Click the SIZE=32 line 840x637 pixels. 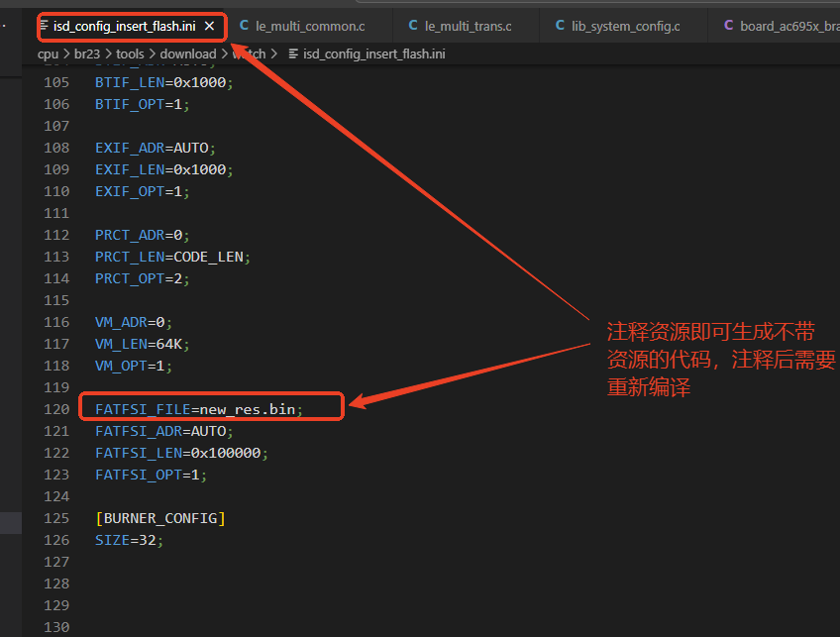click(129, 541)
